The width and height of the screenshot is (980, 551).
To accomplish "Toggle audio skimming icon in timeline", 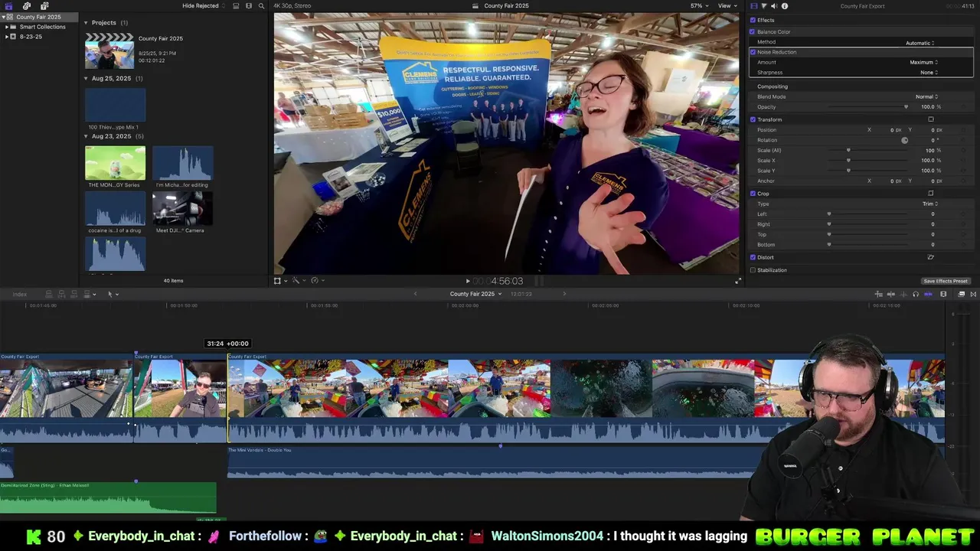I will click(903, 294).
